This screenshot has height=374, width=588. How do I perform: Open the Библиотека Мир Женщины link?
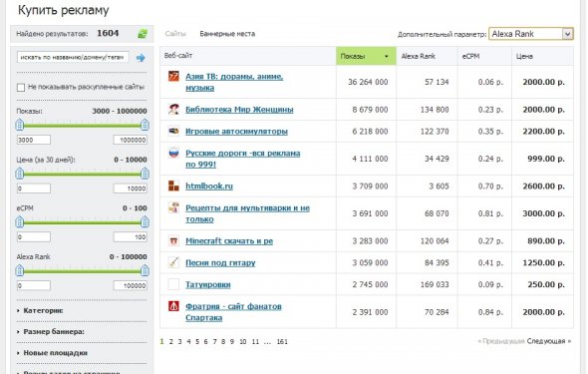pyautogui.click(x=239, y=110)
